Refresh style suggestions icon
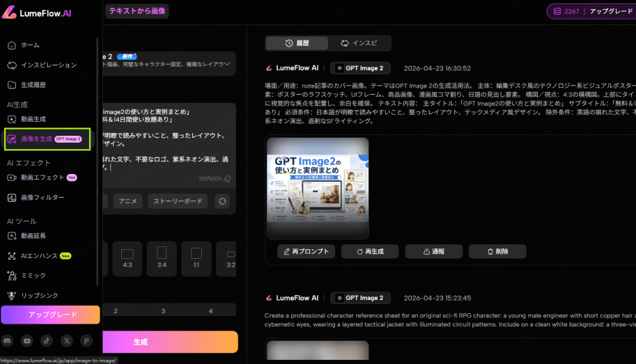 [222, 201]
